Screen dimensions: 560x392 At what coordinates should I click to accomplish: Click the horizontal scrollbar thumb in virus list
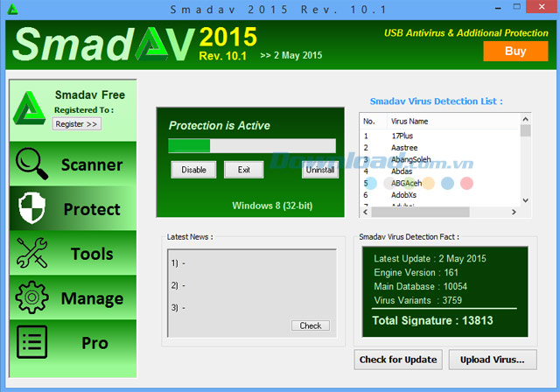(x=420, y=212)
